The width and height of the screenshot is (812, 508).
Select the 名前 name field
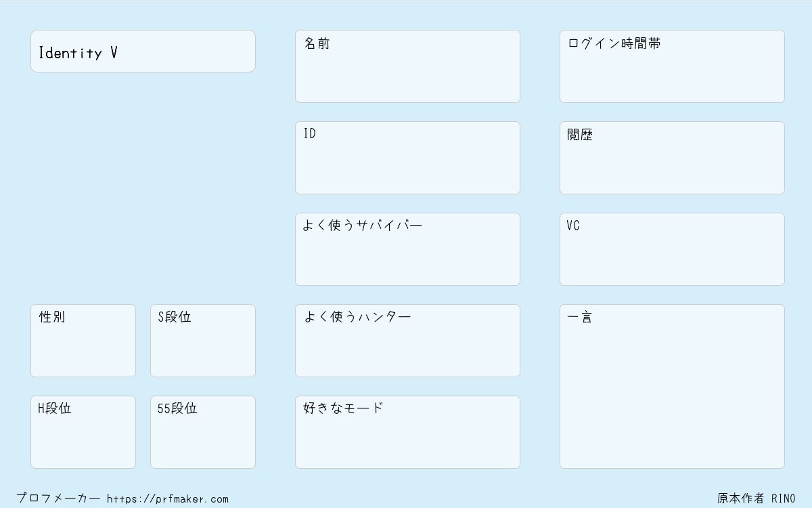click(x=407, y=66)
